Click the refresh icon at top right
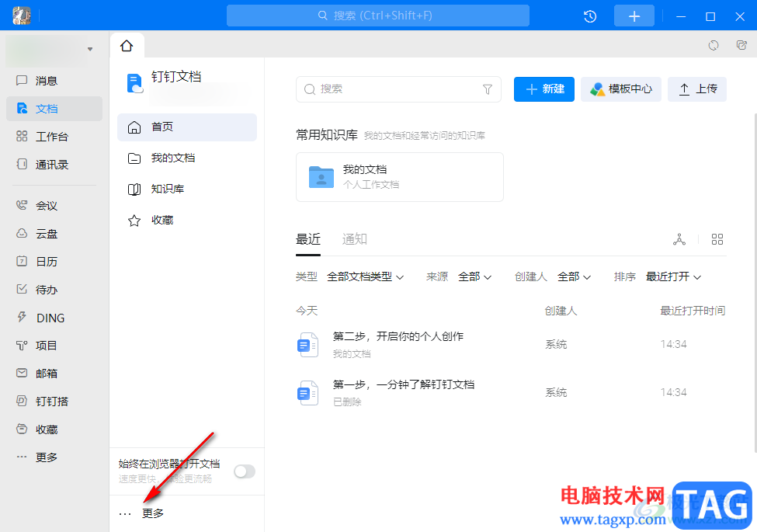 point(713,45)
